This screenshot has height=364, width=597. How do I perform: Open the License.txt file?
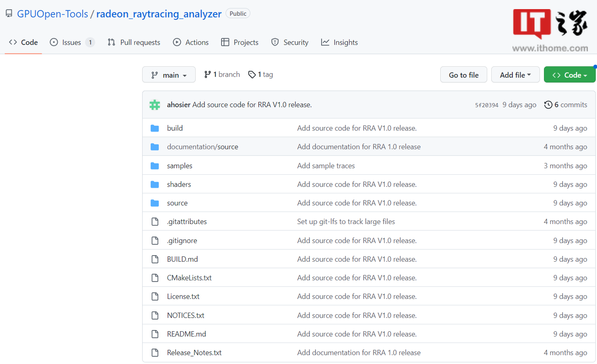coord(183,297)
